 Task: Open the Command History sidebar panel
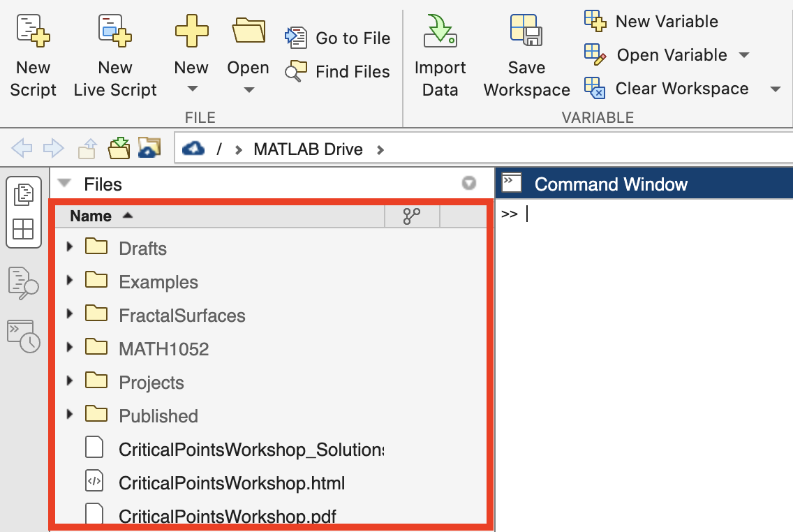(x=23, y=337)
